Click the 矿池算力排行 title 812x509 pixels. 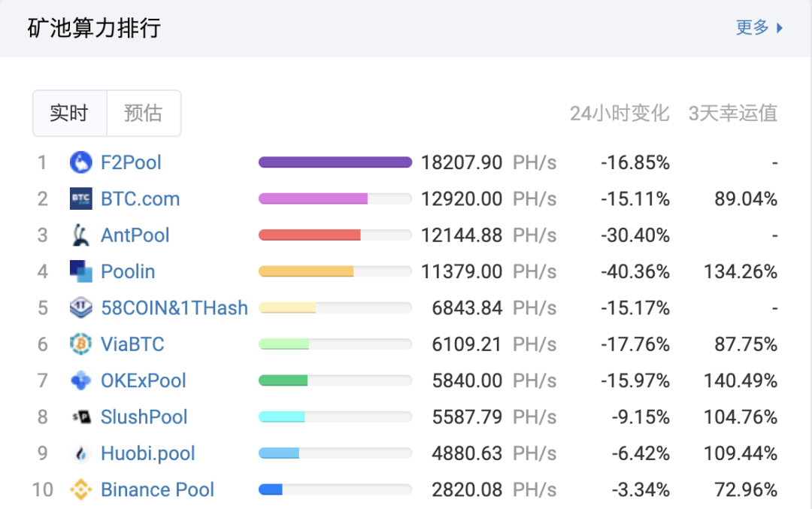click(x=94, y=28)
